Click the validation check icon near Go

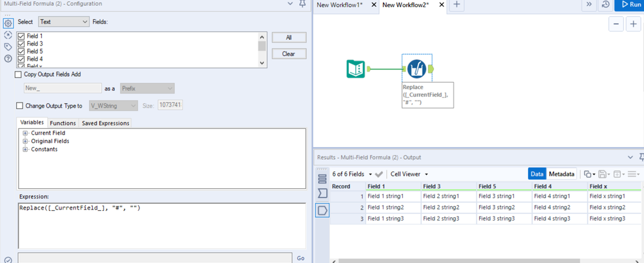point(8,259)
